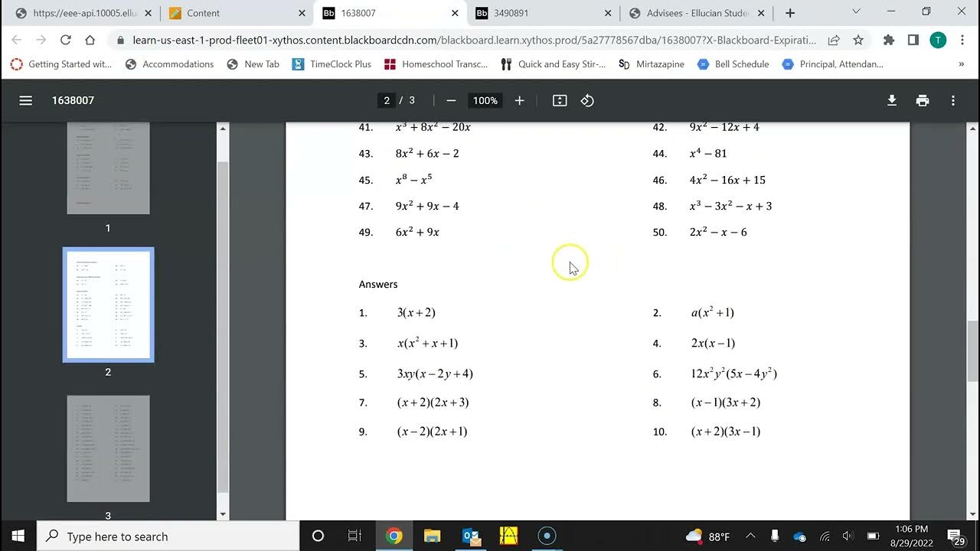980x551 pixels.
Task: Go forward in browser history
Action: [41, 40]
